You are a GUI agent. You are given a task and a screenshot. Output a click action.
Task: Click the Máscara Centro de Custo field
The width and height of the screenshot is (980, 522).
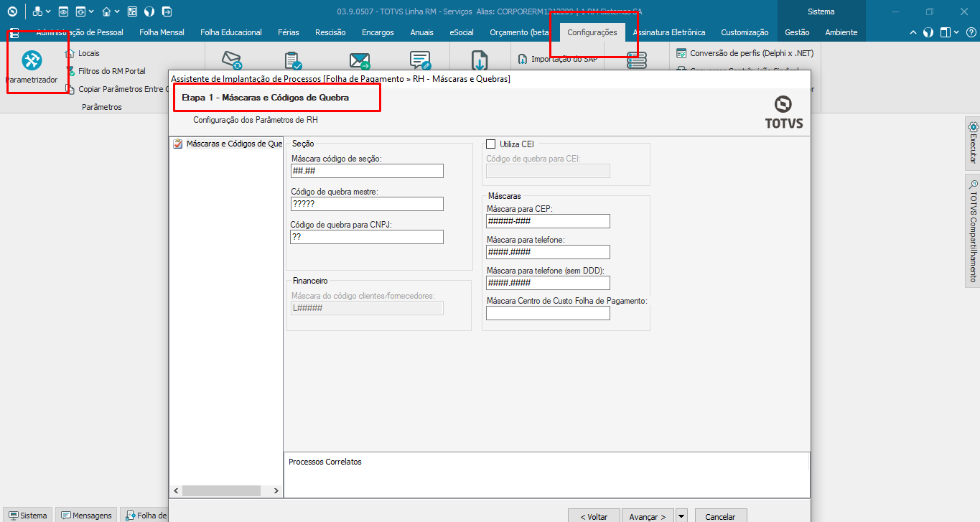(x=548, y=313)
